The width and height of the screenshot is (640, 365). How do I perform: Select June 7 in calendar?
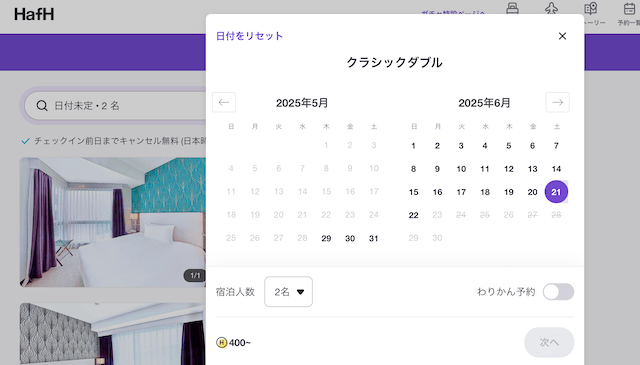tap(556, 146)
